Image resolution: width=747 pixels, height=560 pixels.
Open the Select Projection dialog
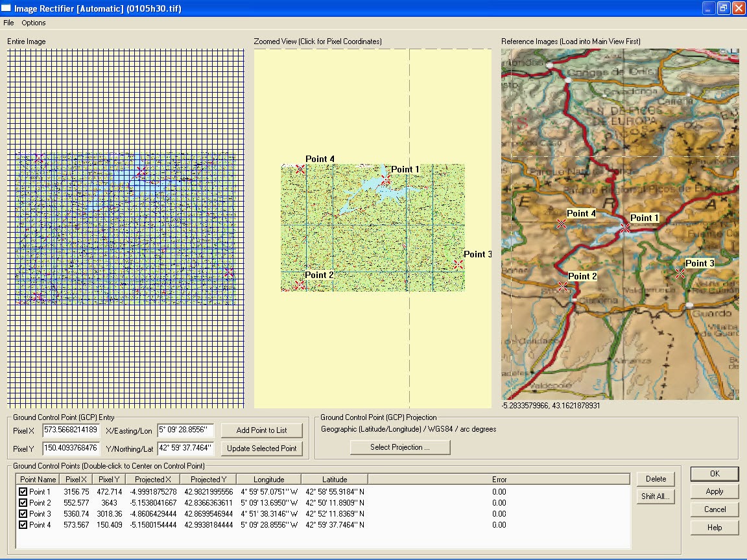pos(400,447)
